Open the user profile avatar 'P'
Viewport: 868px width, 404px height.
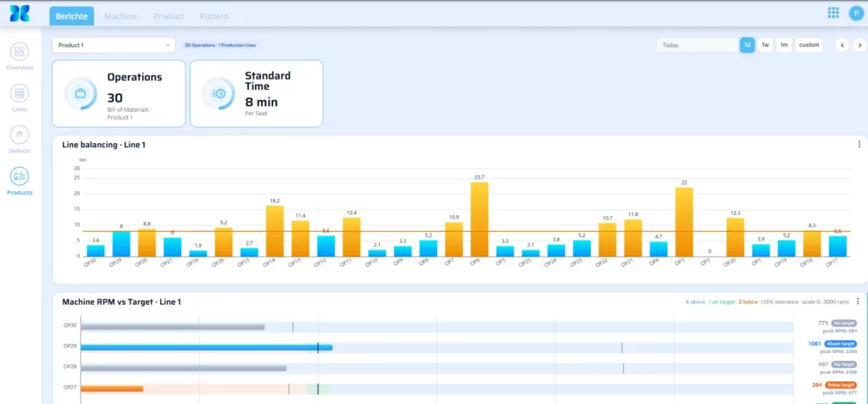pos(857,14)
